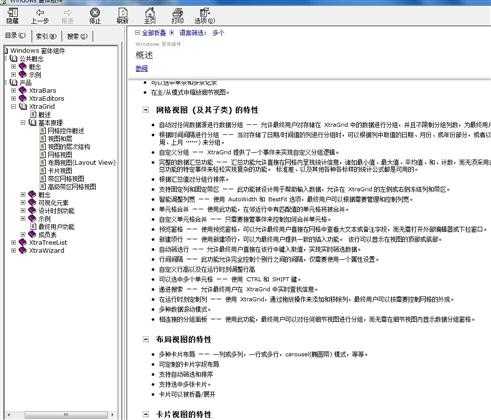Collapse the 网格视图(及其子类)的特性 section
The height and width of the screenshot is (420, 491).
tap(146, 109)
